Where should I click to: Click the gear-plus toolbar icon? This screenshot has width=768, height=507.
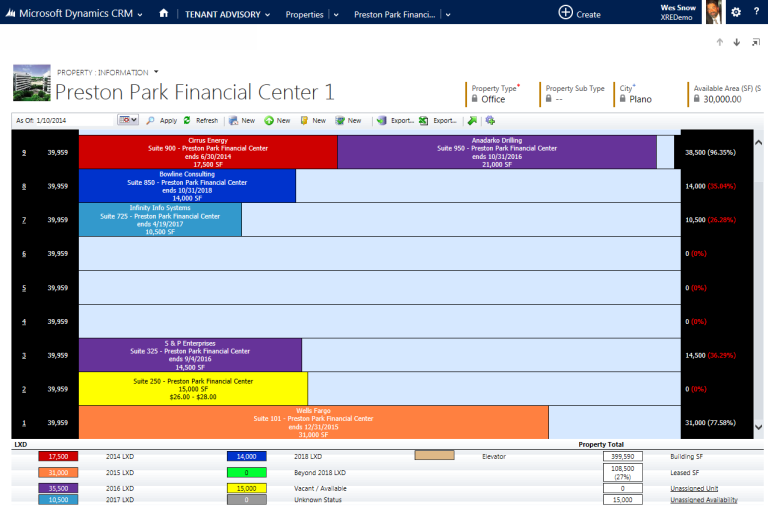point(490,121)
